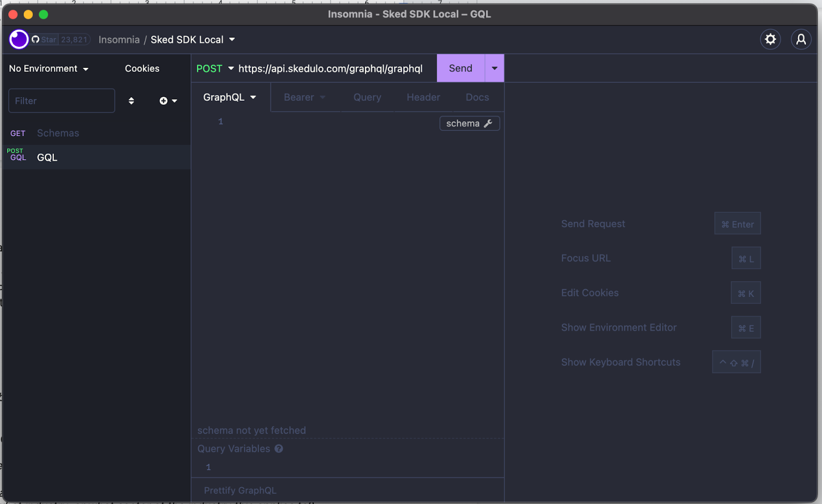Switch to the Query tab
Image resolution: width=822 pixels, height=504 pixels.
pos(367,97)
